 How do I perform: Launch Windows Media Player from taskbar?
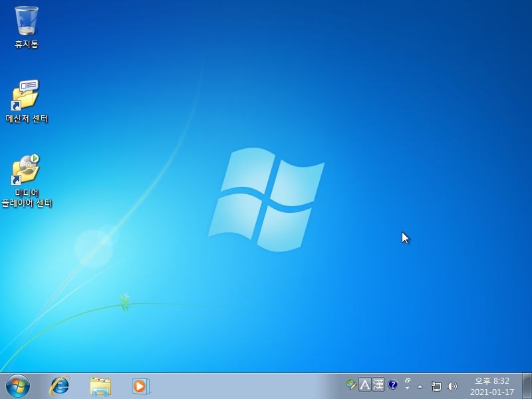tap(141, 386)
